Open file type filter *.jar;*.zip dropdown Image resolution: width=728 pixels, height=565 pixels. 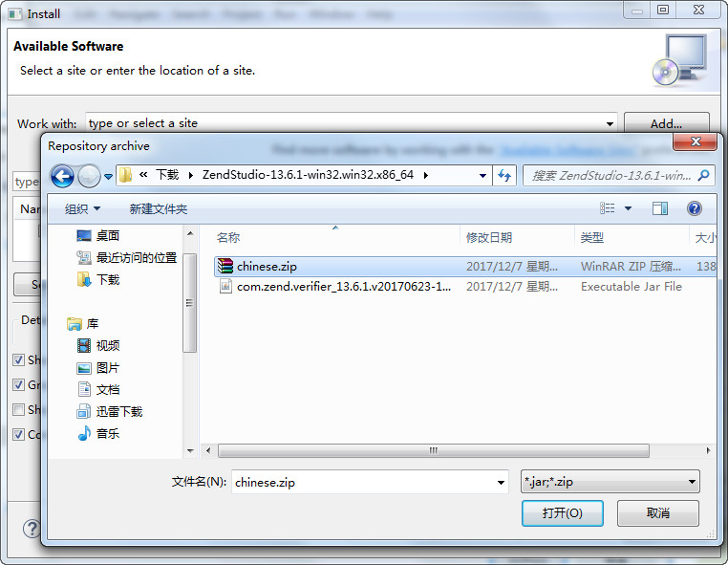click(x=610, y=482)
